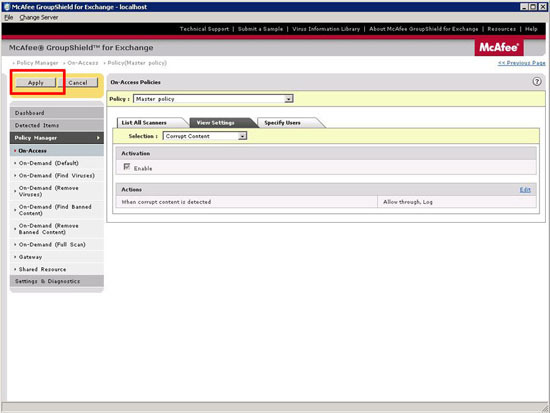
Task: Open Technical Support link
Action: (204, 29)
